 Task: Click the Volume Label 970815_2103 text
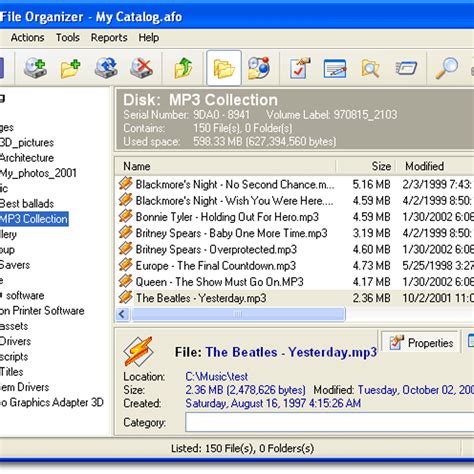pos(332,115)
